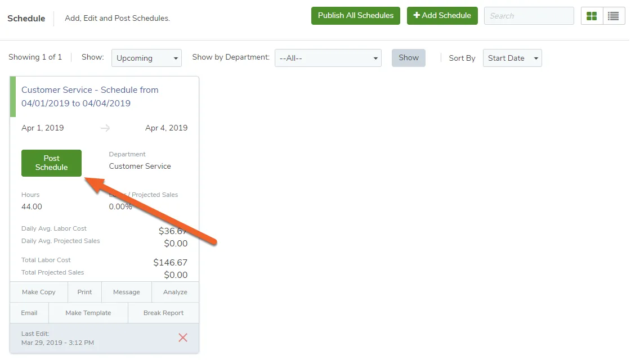Select Make Copy action
Viewport: 631px width, 364px height.
coord(39,292)
